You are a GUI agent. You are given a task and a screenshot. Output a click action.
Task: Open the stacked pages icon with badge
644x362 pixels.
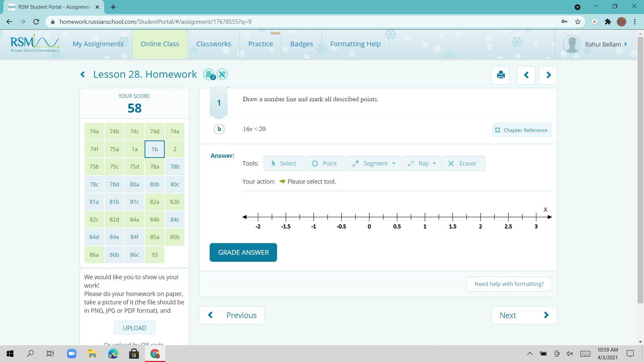209,74
